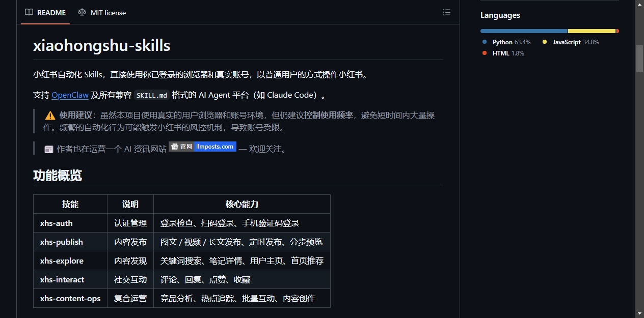This screenshot has width=644, height=318.
Task: Click the scrollbar up arrow
Action: point(639,4)
